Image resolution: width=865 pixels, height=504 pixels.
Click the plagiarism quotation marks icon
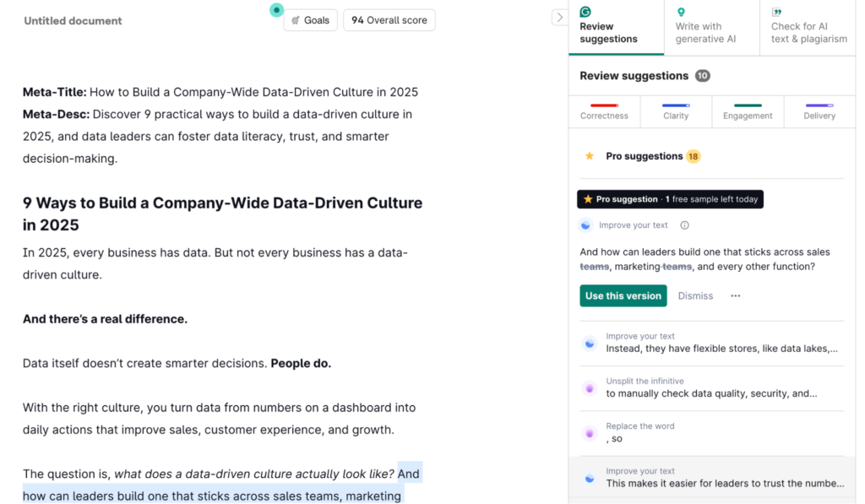tap(777, 12)
